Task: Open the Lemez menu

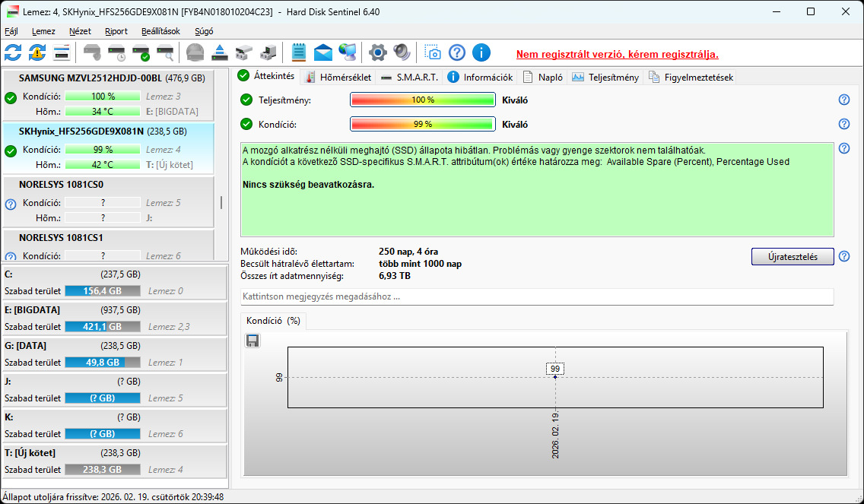Action: 43,31
